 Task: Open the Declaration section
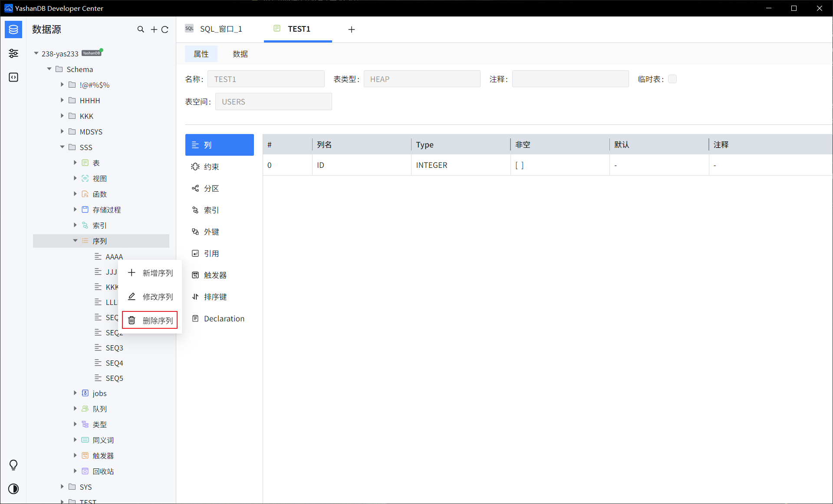click(x=220, y=318)
